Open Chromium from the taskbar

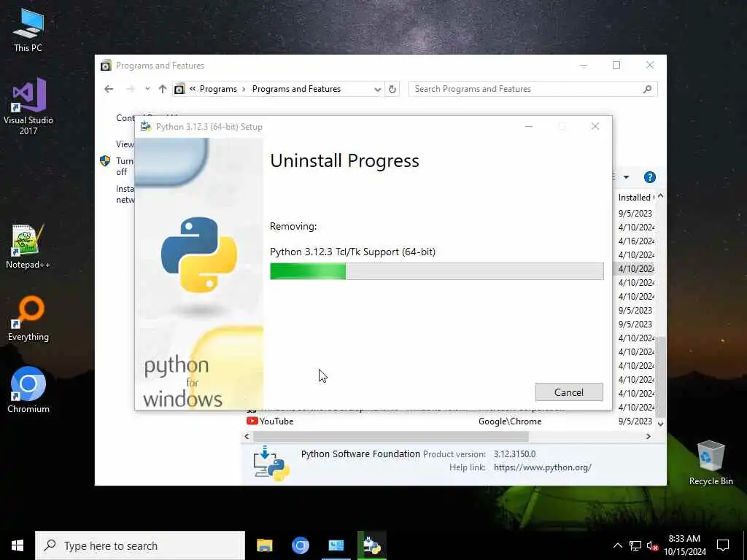pyautogui.click(x=300, y=545)
